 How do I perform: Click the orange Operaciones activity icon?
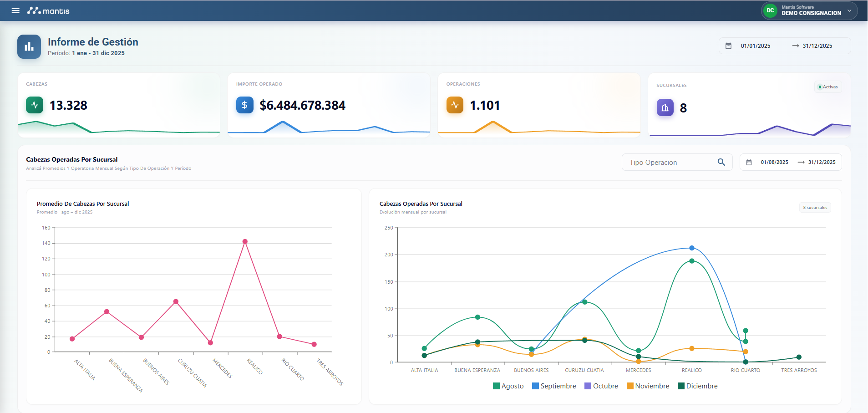pyautogui.click(x=455, y=105)
